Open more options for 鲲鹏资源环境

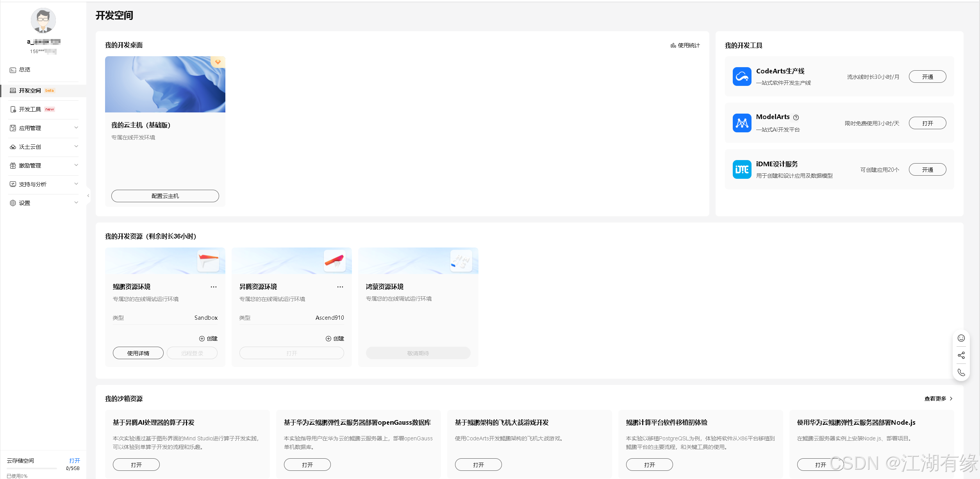tap(214, 287)
